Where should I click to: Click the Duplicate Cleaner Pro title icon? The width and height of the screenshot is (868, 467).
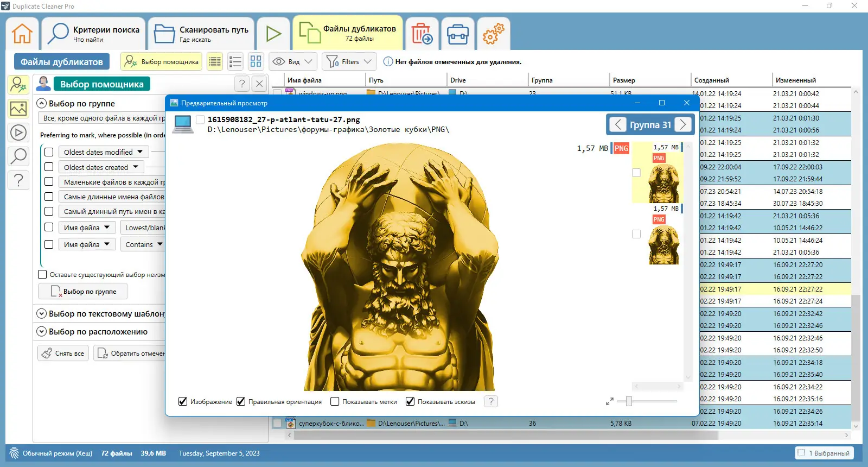tap(5, 6)
